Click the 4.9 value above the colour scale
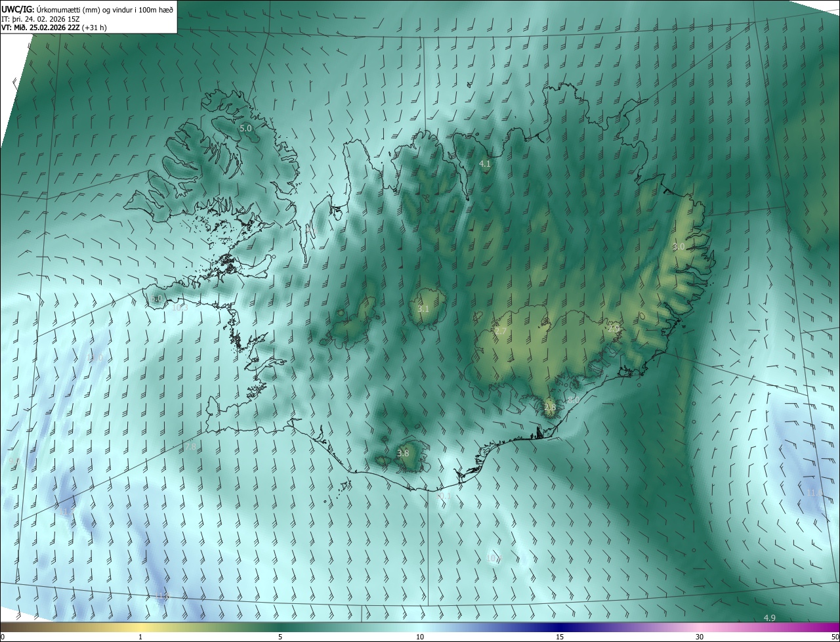Image resolution: width=840 pixels, height=642 pixels. click(770, 618)
